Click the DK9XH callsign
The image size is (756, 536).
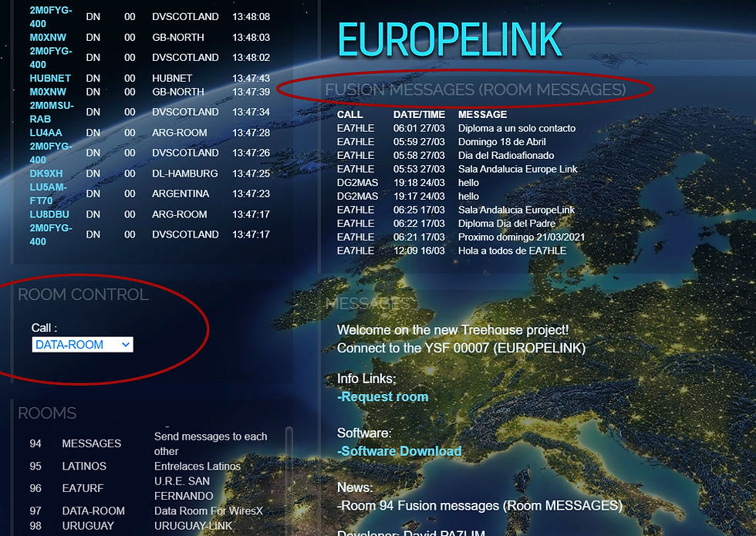pos(46,174)
